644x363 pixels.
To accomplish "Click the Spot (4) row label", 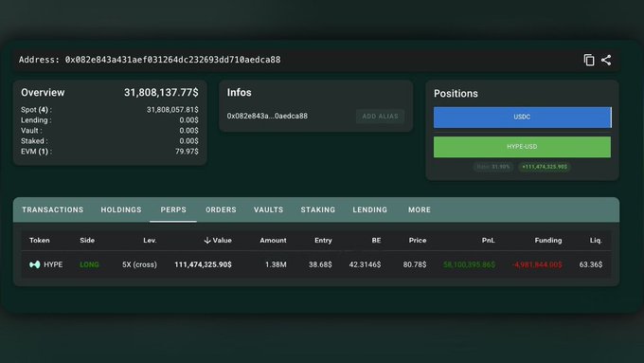I will pyautogui.click(x=36, y=110).
